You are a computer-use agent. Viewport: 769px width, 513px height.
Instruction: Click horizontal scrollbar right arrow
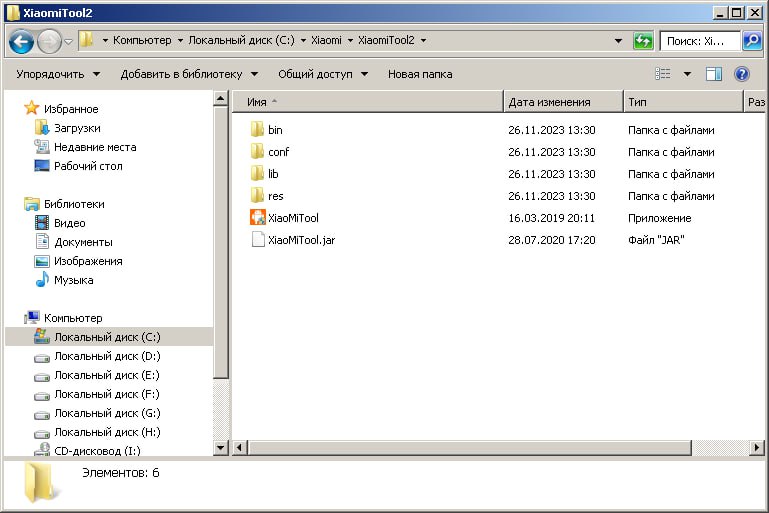point(757,447)
